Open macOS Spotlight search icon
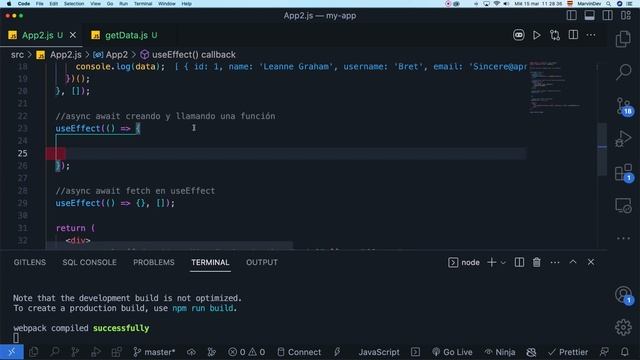This screenshot has height=360, width=640. (609, 4)
